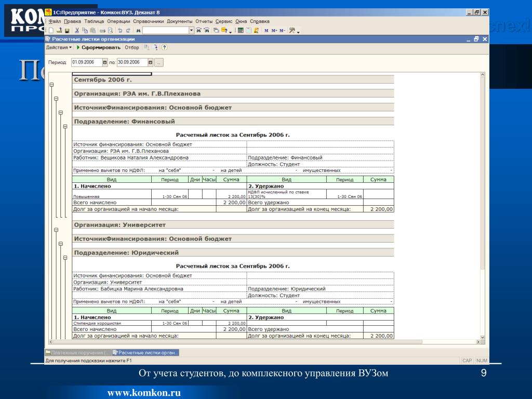Click the Undo arrow icon
This screenshot has height=399, width=532.
120,31
